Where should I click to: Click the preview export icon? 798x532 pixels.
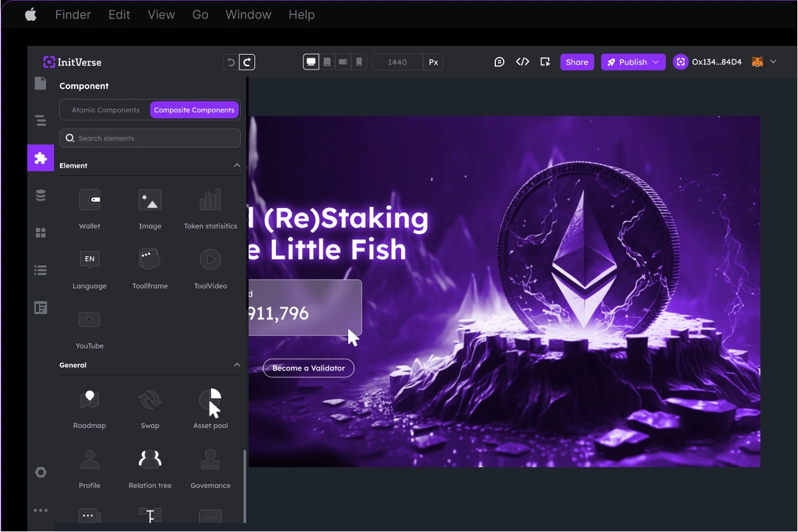pos(545,62)
